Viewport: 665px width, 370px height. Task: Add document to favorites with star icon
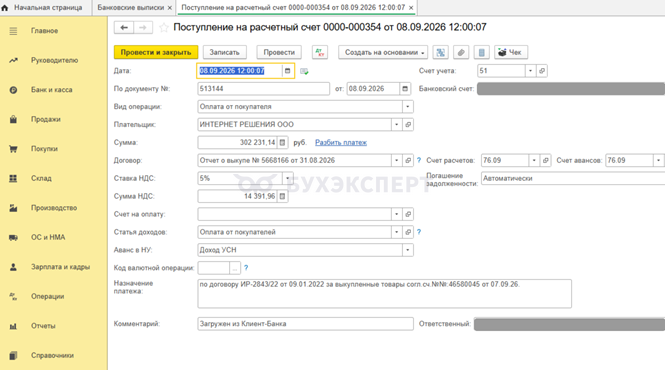click(x=164, y=28)
